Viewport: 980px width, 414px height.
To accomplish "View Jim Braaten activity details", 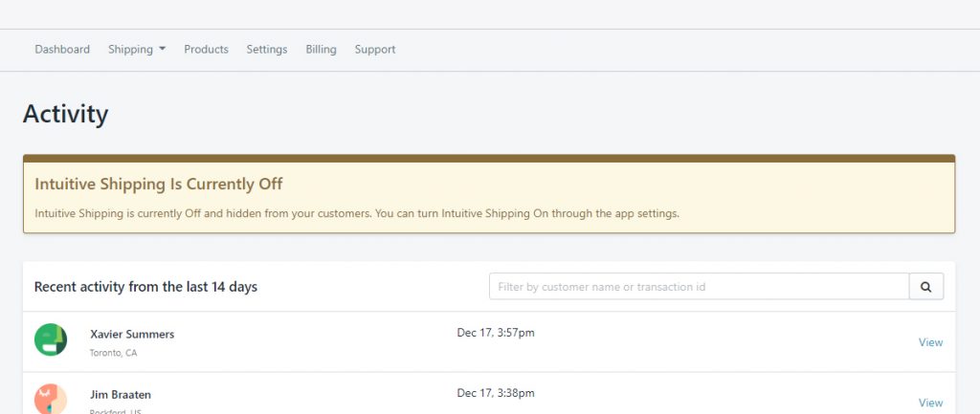I will tap(930, 403).
